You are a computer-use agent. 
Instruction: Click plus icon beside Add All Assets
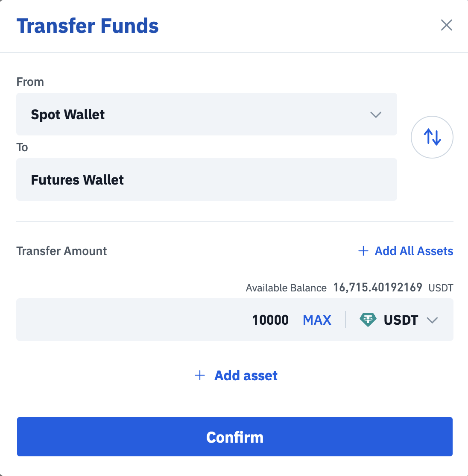pos(363,251)
